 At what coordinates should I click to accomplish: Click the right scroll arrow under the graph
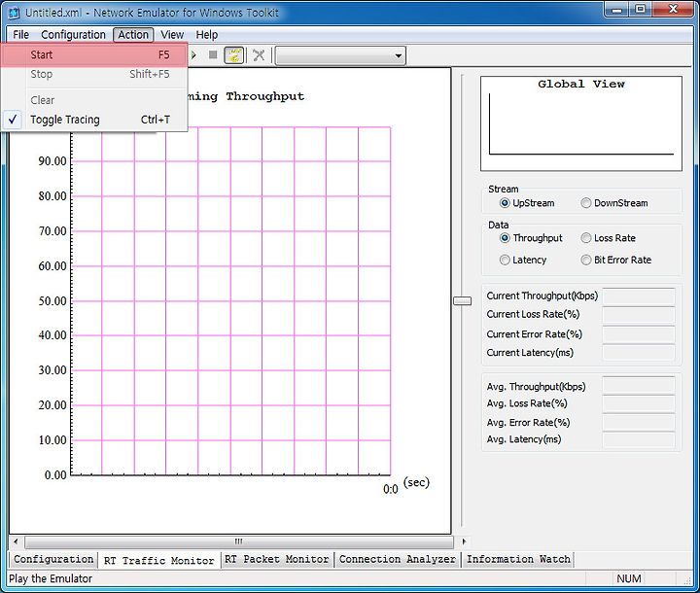464,541
